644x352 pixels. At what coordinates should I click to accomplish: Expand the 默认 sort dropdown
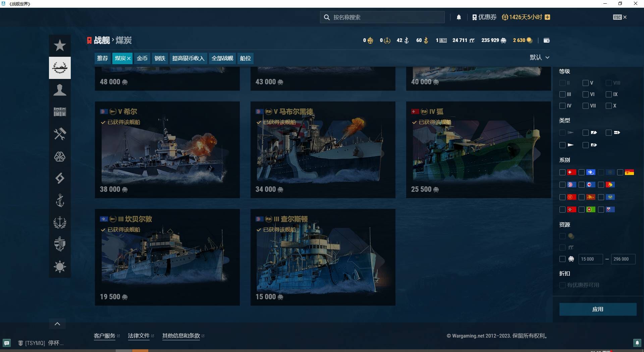pos(539,57)
